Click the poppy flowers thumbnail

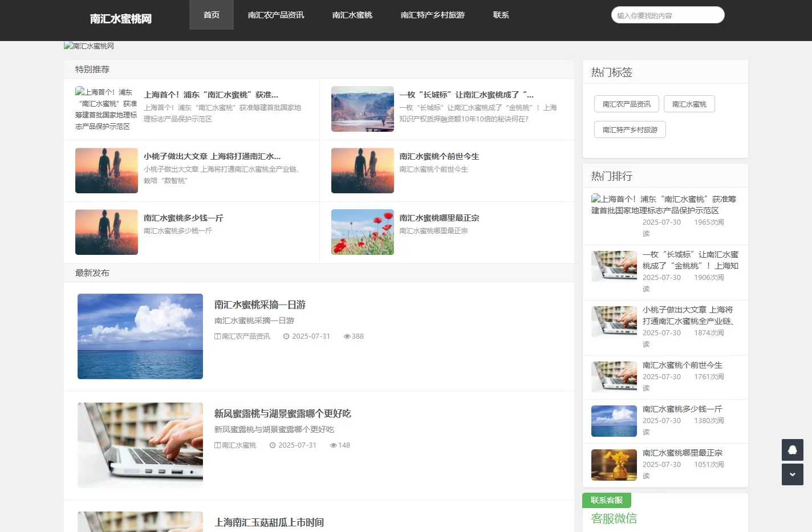[x=363, y=232]
